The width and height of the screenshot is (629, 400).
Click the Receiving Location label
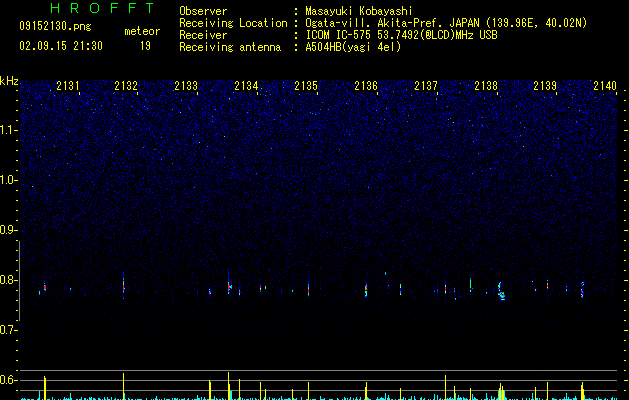coord(233,23)
